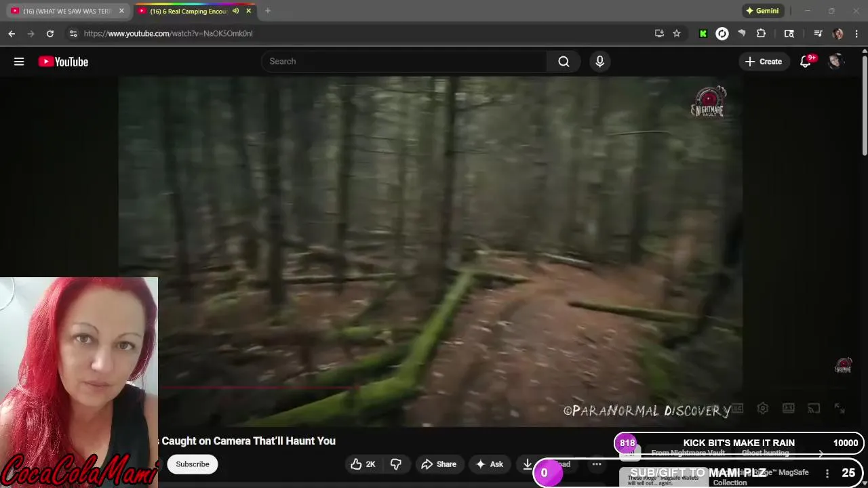Open the Create menu
Image resolution: width=868 pixels, height=488 pixels.
764,62
